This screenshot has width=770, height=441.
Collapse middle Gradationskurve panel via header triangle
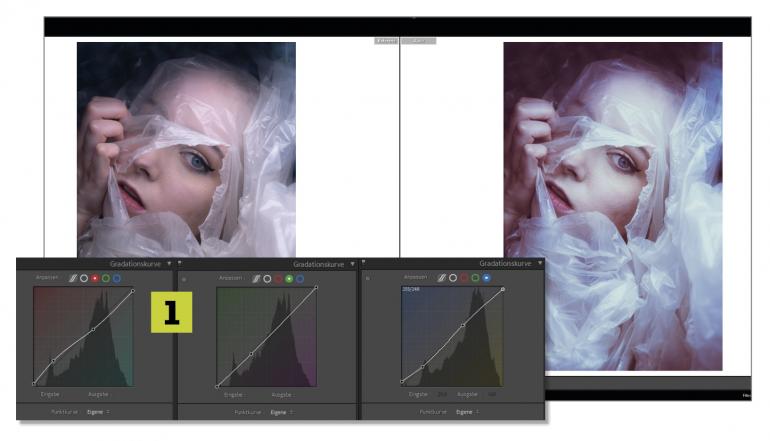coord(353,264)
